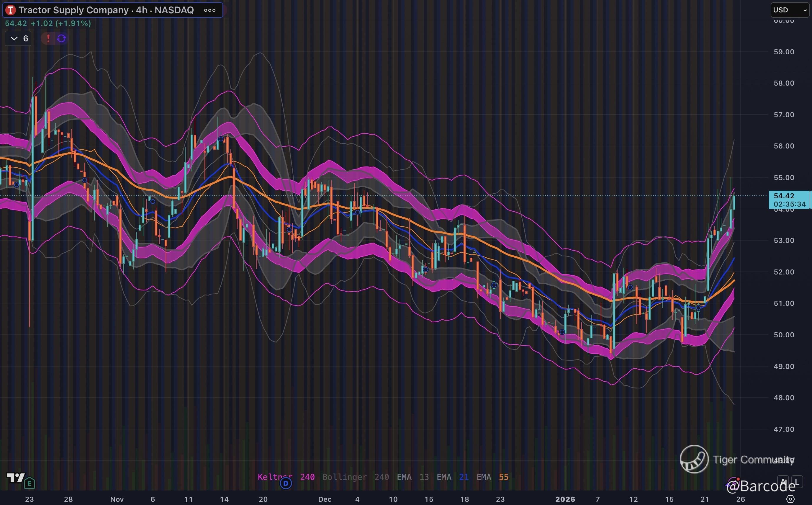
Task: Click the purple refresh sync icon
Action: click(61, 38)
